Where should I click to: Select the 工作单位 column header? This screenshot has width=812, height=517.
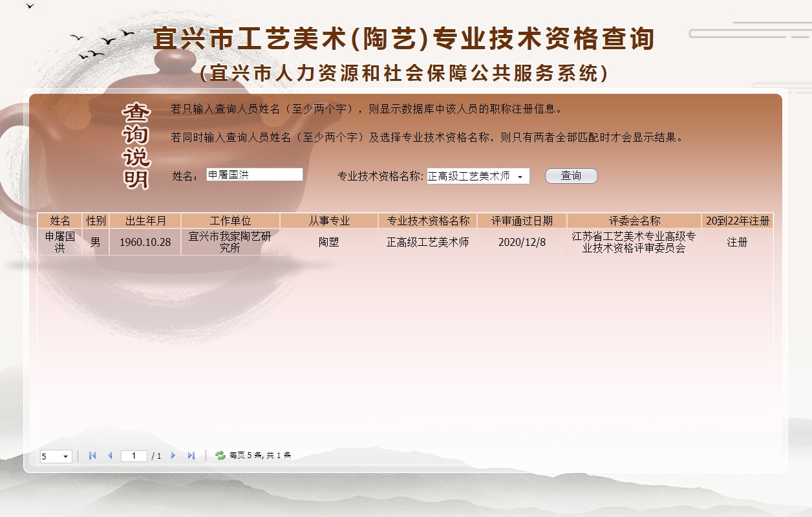click(230, 221)
